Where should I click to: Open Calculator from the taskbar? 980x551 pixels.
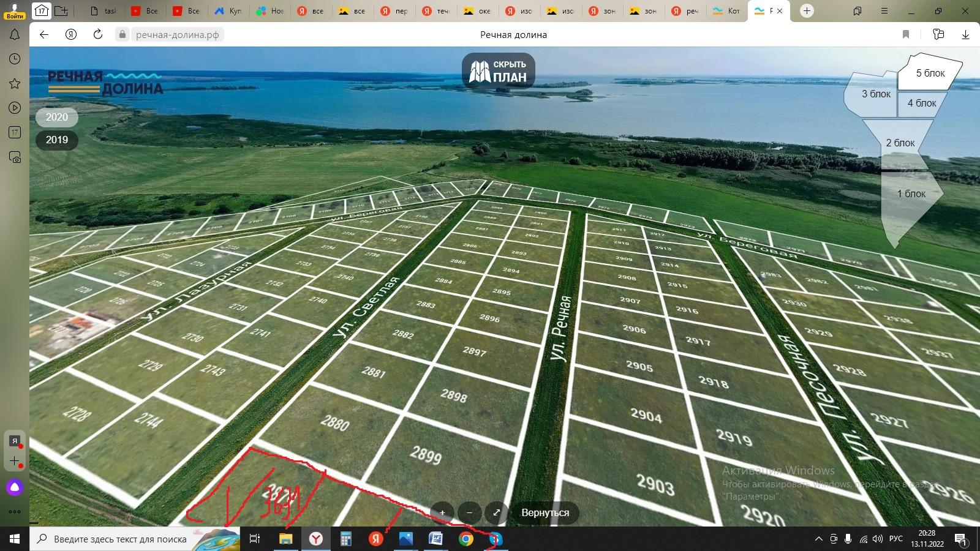click(x=345, y=539)
